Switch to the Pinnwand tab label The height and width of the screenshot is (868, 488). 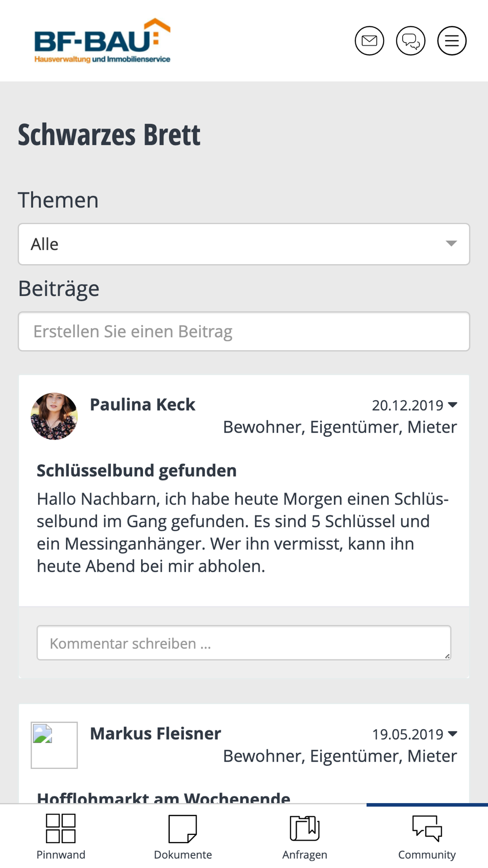61,854
